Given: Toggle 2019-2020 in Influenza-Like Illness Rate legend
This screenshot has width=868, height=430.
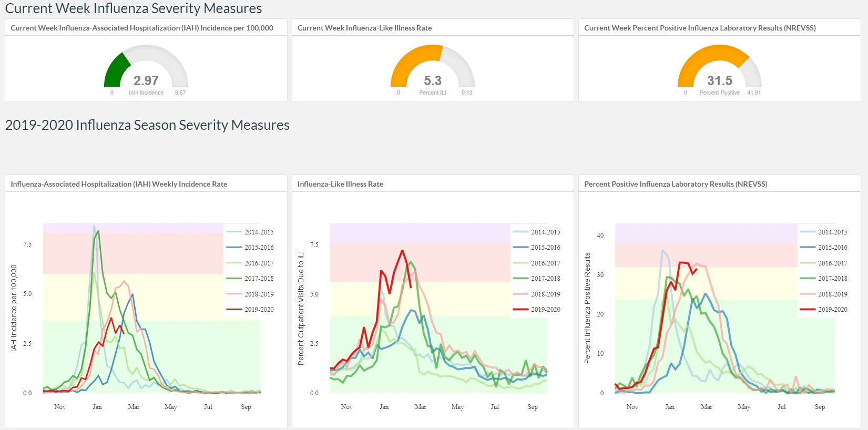Looking at the screenshot, I should click(x=537, y=309).
